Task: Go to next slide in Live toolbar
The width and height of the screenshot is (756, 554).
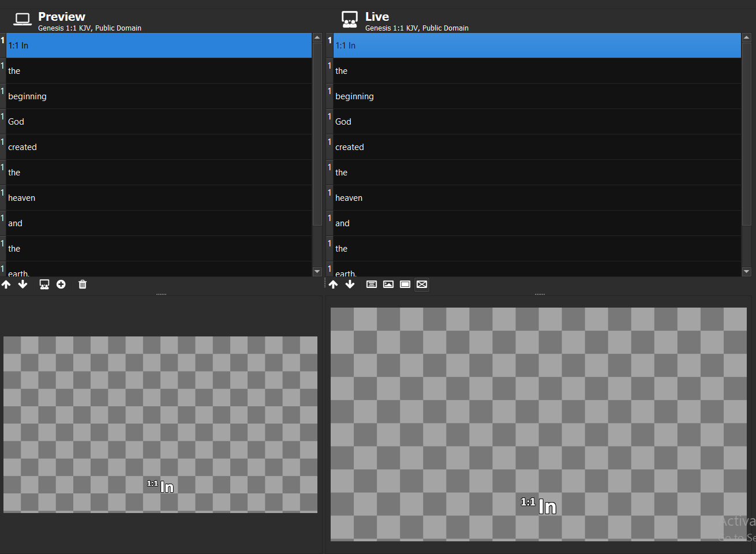Action: tap(350, 285)
